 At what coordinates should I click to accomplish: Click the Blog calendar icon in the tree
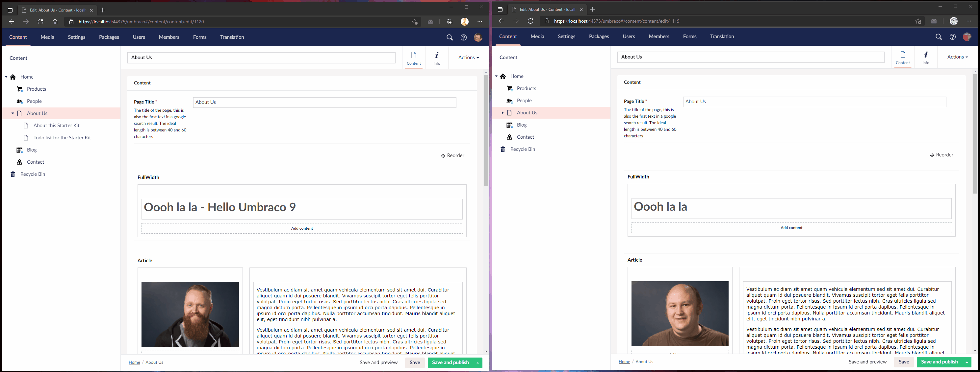tap(20, 150)
